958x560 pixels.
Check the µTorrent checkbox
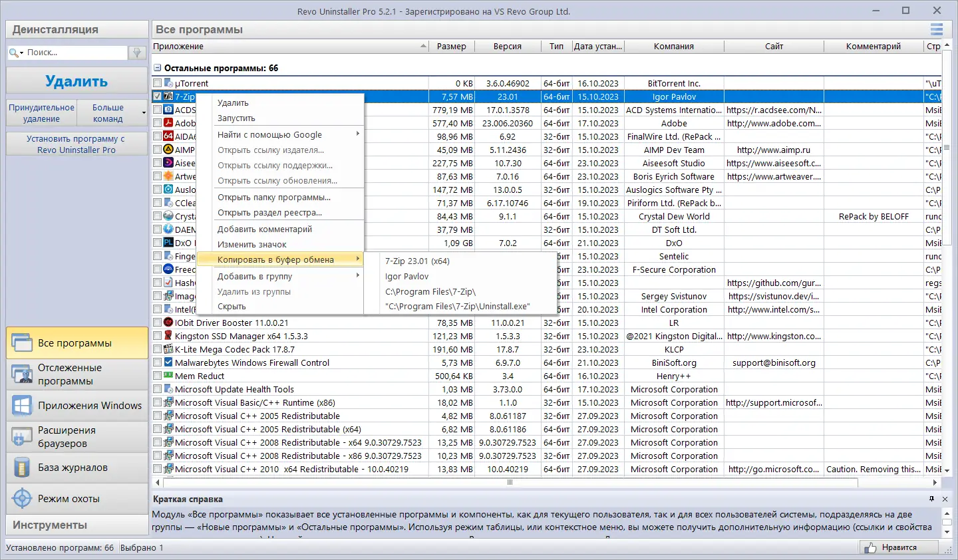(157, 83)
